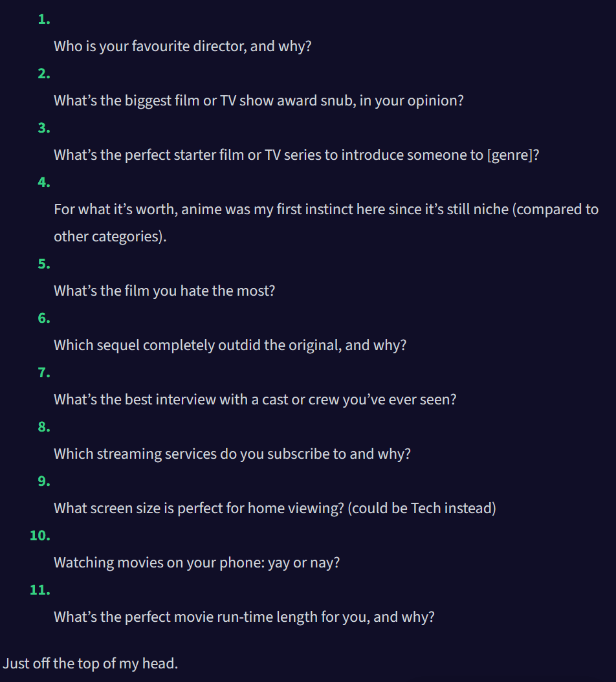Click the best interview question text

click(x=255, y=399)
